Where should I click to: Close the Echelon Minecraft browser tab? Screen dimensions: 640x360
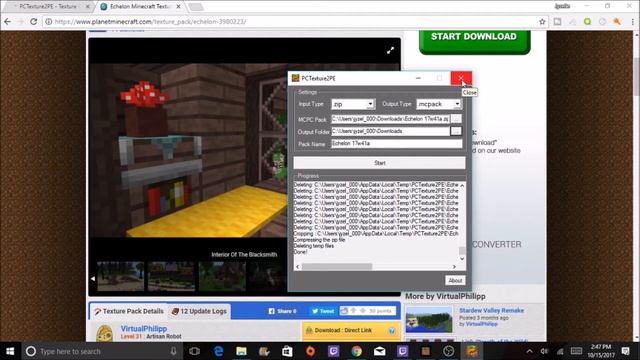(178, 7)
